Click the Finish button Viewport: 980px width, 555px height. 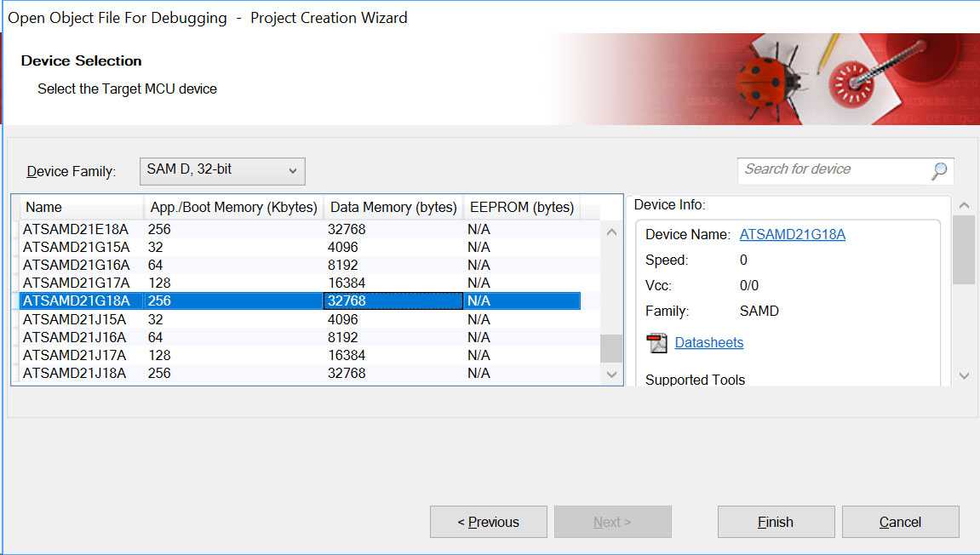tap(776, 522)
